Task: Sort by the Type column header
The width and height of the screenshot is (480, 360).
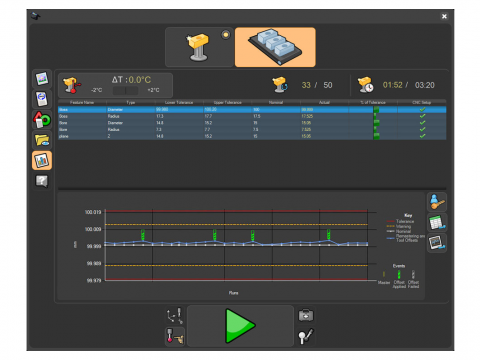Action: click(x=131, y=102)
